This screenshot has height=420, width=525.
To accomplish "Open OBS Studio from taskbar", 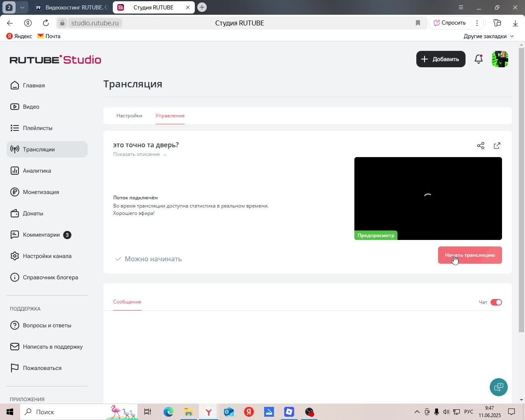I will tap(309, 412).
